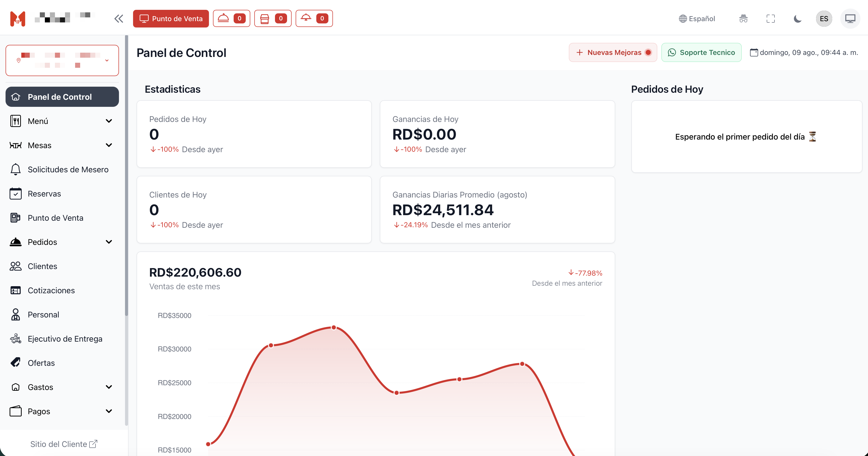Expand the Gastos submenu chevron

tap(109, 387)
